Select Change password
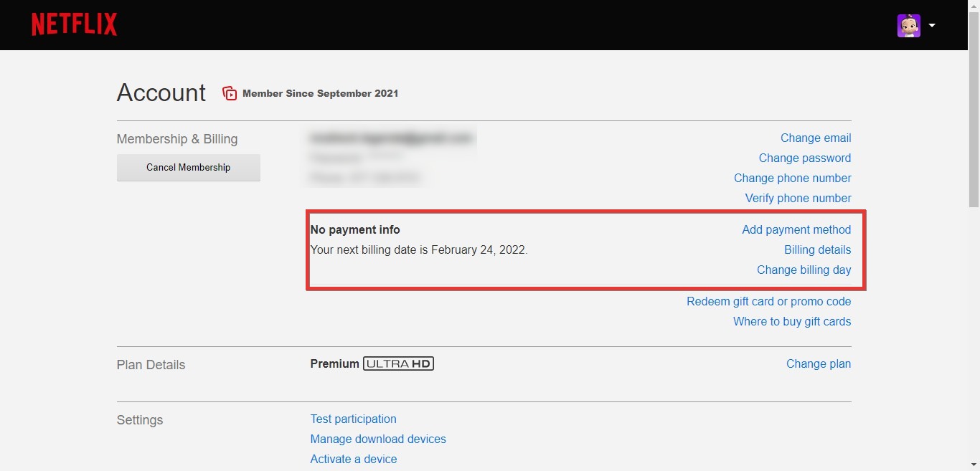 click(804, 158)
